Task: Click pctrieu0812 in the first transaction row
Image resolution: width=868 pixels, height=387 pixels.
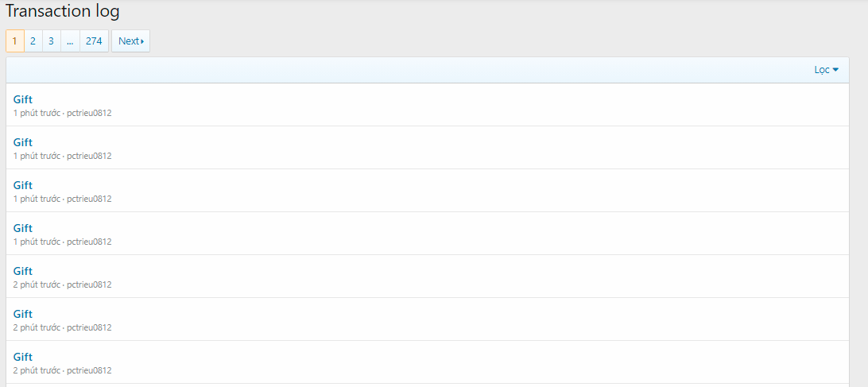Action: [x=89, y=113]
